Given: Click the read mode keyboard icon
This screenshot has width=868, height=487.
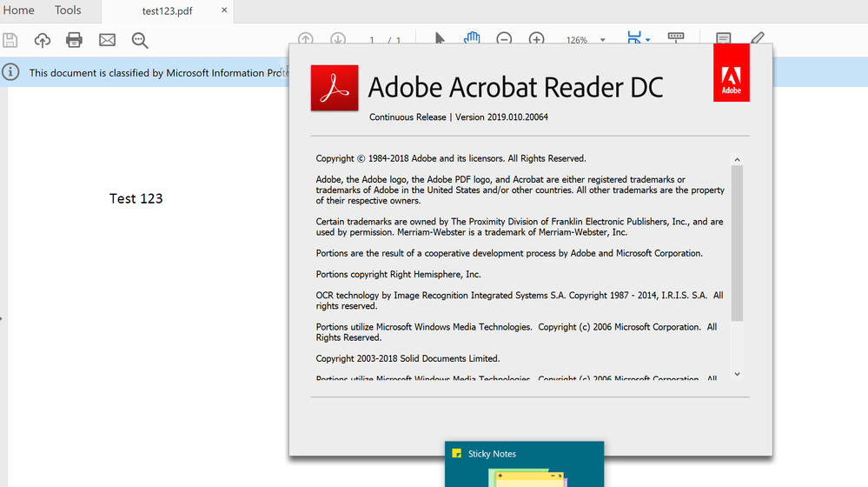Looking at the screenshot, I should 676,37.
